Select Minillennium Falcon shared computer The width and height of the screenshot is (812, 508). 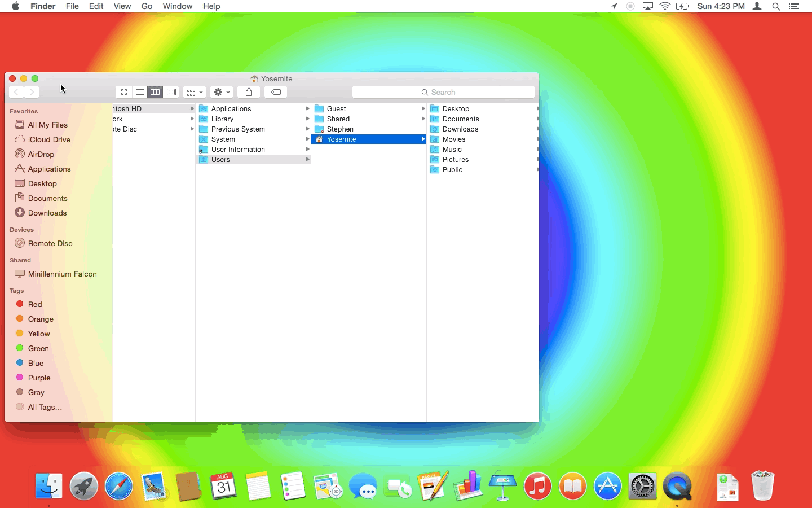pos(62,274)
